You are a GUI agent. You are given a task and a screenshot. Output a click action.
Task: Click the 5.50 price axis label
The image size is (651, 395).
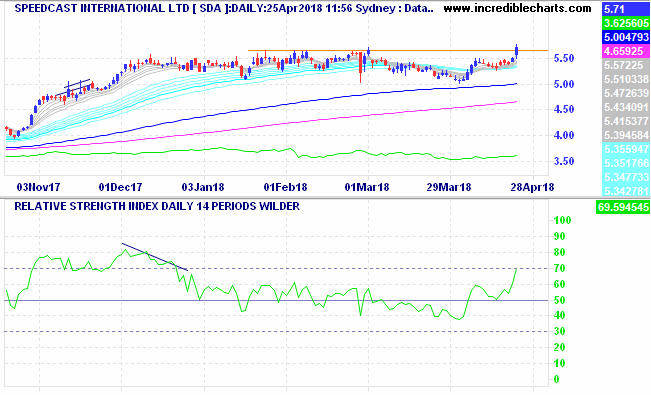[x=564, y=58]
